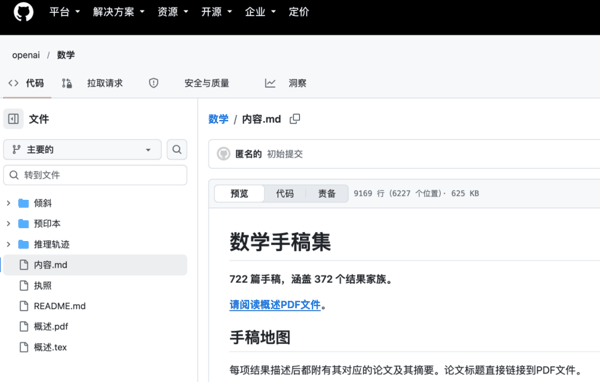Screen dimensions: 600x382
Task: Open the 推理轨迹 folder
Action: click(52, 244)
